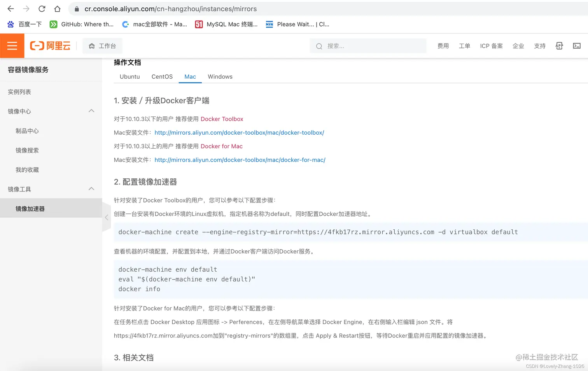Collapse the 镜像工具 section

pyautogui.click(x=91, y=189)
